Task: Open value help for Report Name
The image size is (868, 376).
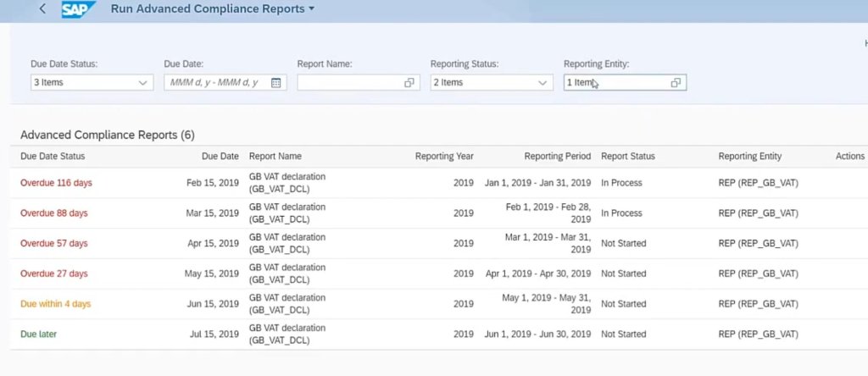Action: [x=409, y=83]
